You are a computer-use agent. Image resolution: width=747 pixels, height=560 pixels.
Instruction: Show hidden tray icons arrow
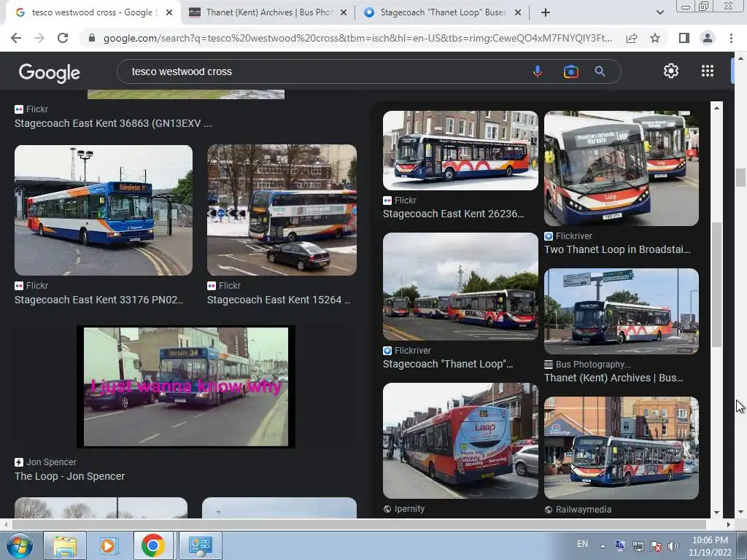[x=603, y=546]
